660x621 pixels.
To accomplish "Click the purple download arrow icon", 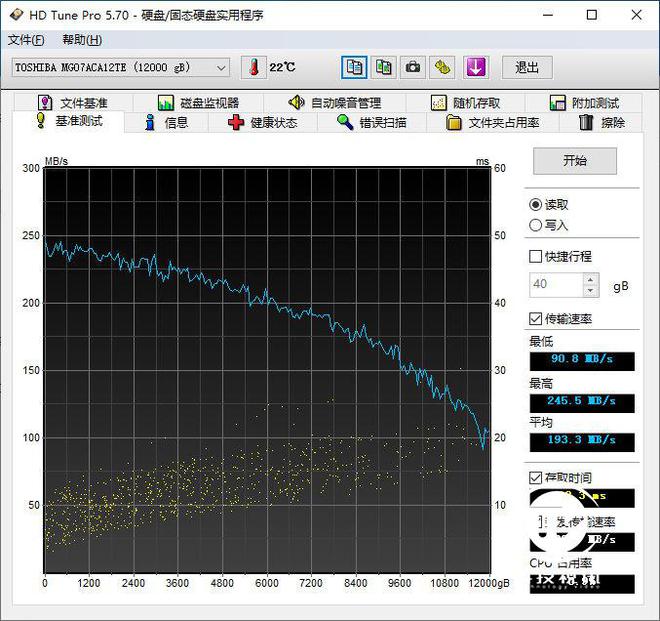I will click(x=476, y=67).
